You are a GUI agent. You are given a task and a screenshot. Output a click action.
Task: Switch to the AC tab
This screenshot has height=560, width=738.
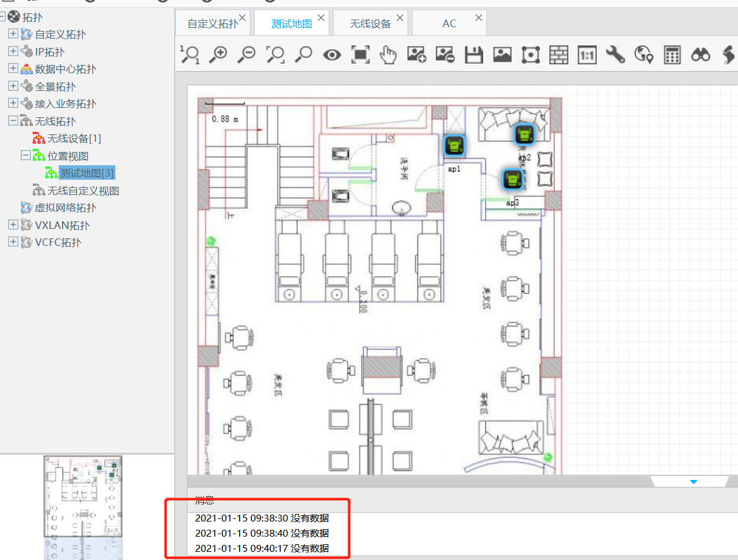[x=449, y=24]
